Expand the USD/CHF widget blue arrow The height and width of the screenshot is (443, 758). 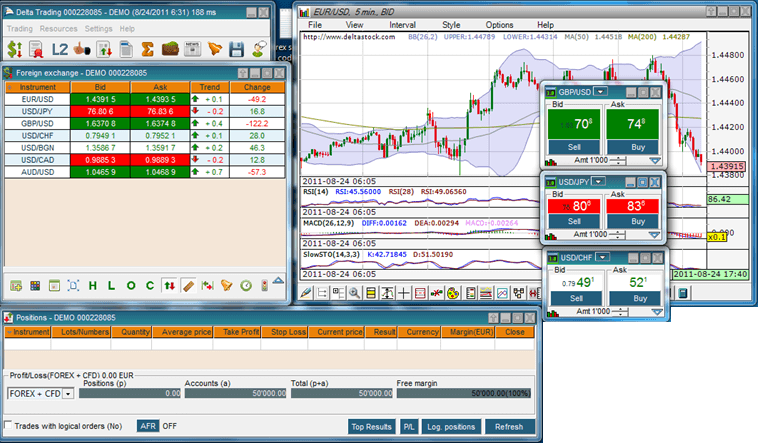[x=656, y=312]
